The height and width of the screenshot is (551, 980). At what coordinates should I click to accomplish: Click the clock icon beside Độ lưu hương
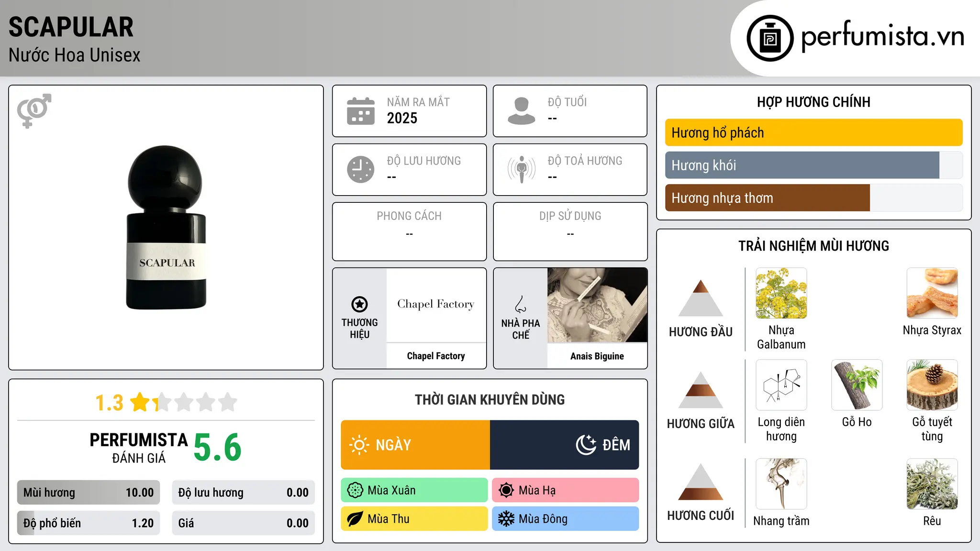(x=361, y=169)
